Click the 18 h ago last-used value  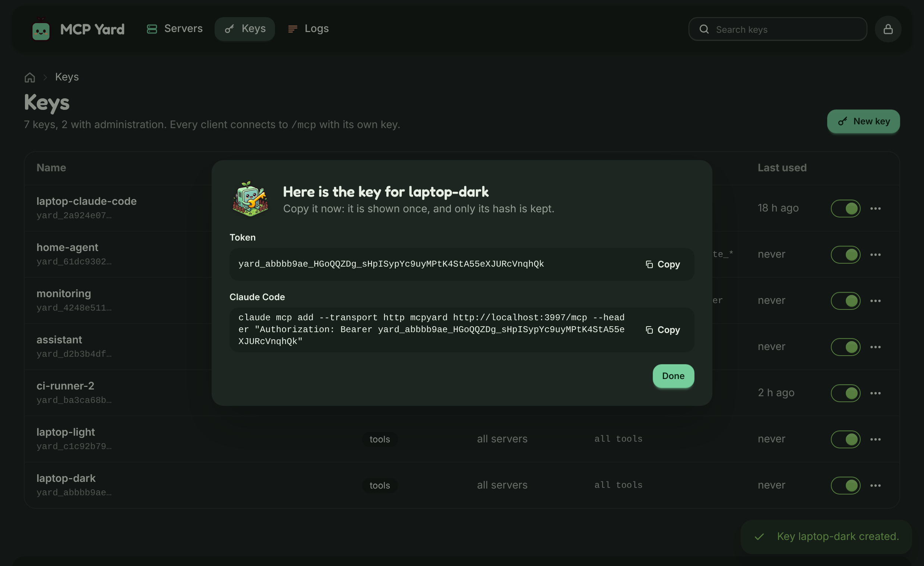click(778, 208)
